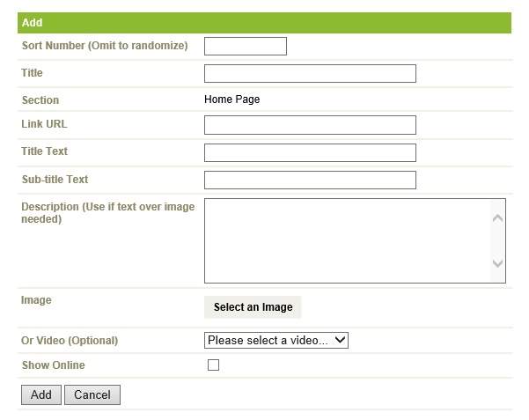Click the Home Page section text
Screen dimensions: 529x420
232,99
